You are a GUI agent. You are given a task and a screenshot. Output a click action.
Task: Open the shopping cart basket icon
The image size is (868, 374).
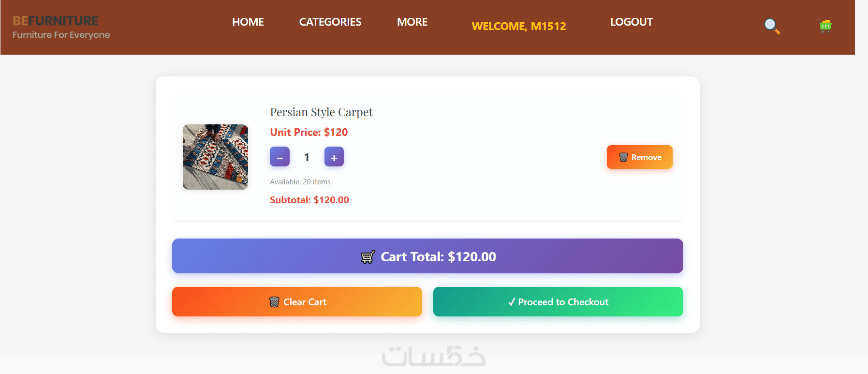pos(825,26)
